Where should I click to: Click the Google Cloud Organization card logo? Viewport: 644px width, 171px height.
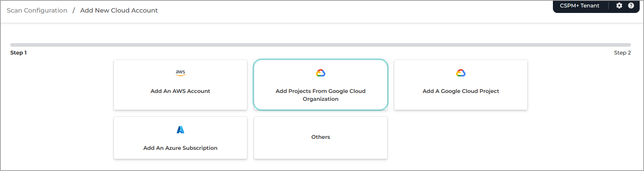320,73
